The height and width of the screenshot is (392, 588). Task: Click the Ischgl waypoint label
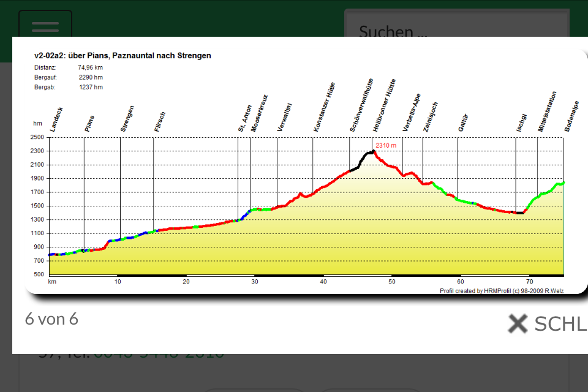click(x=521, y=123)
